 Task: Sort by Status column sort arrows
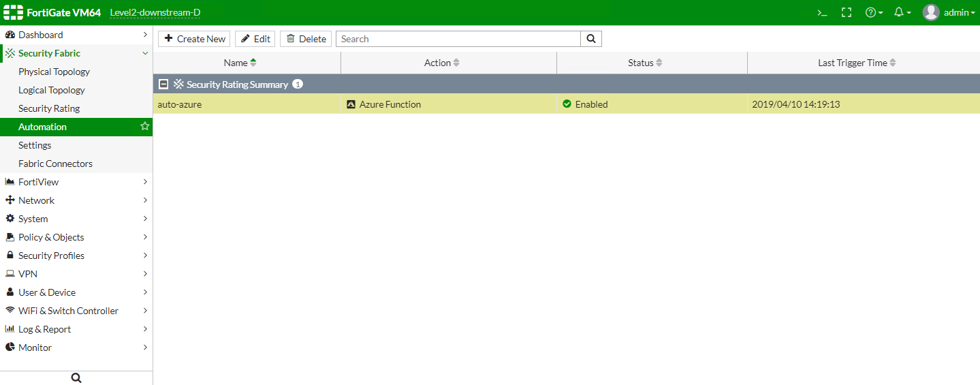tap(659, 63)
